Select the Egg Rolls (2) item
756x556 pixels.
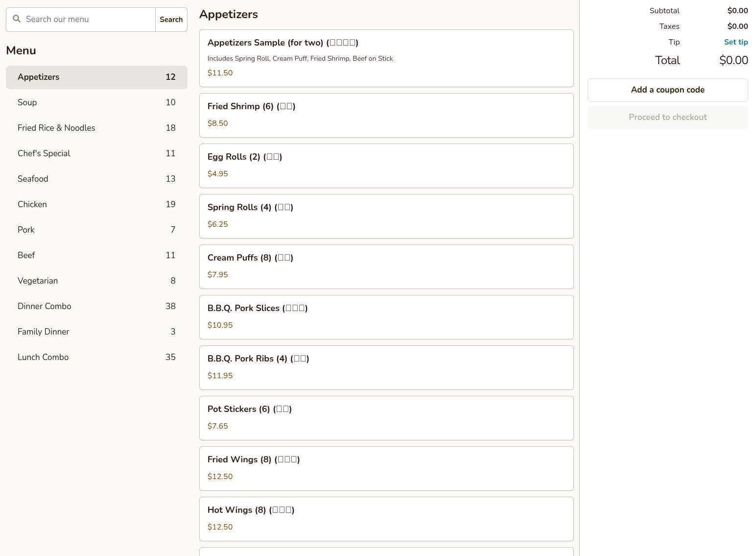click(x=386, y=166)
